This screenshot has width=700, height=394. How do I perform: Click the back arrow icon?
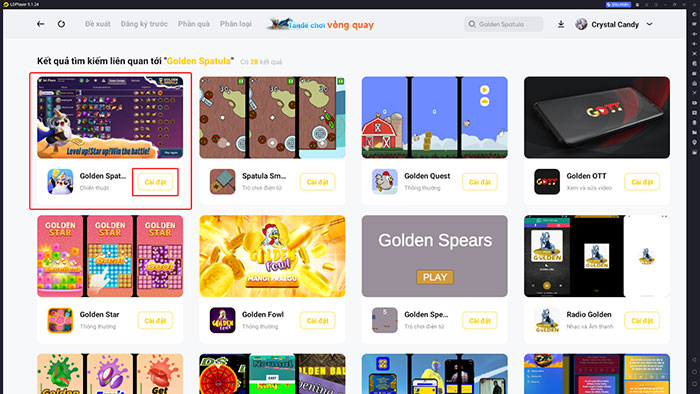(41, 24)
